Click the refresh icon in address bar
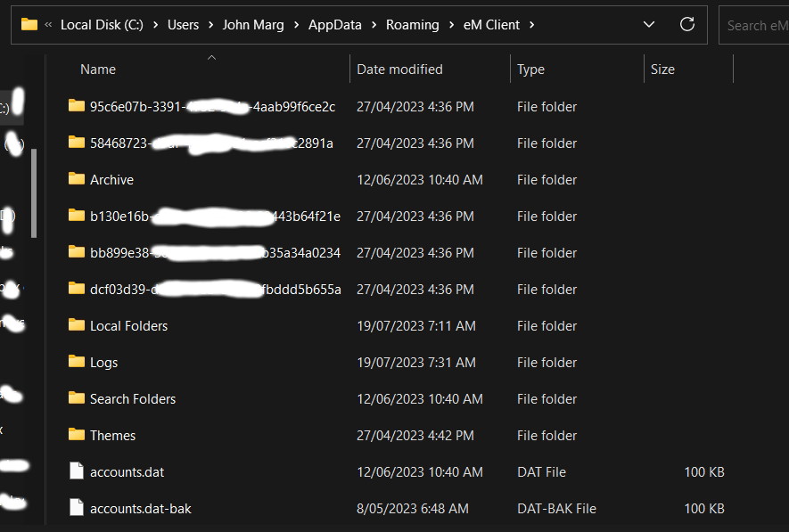789x532 pixels. 686,24
